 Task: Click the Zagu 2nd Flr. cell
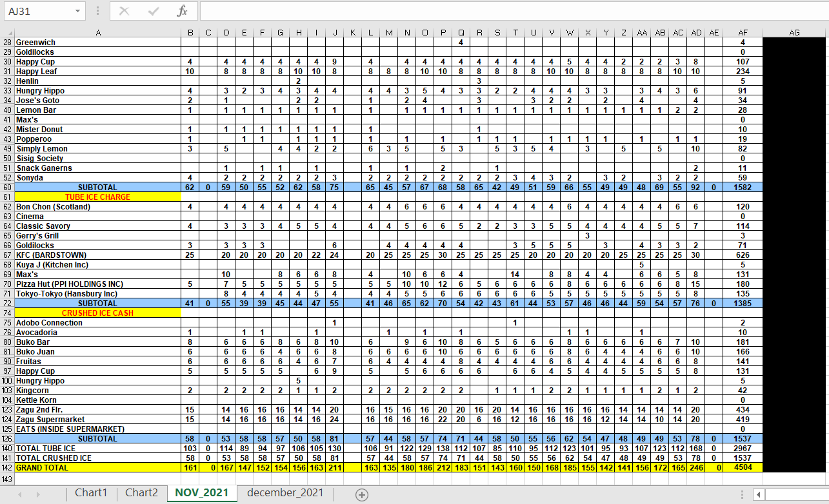coord(97,410)
